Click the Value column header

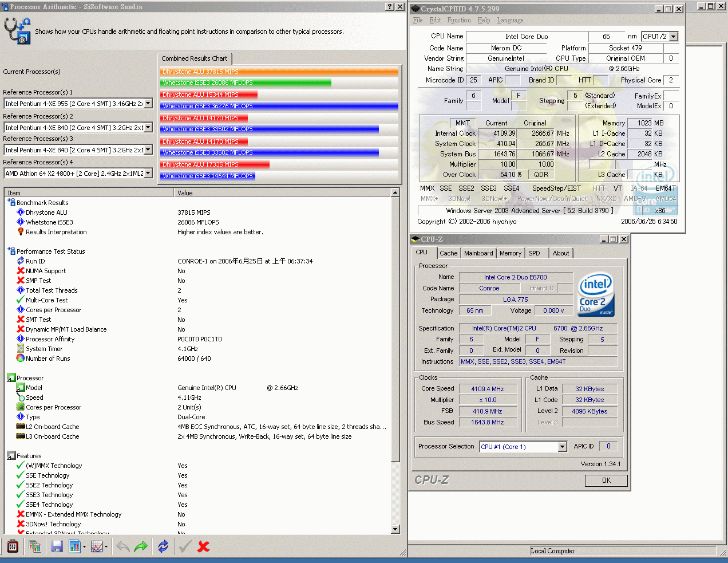(x=282, y=193)
